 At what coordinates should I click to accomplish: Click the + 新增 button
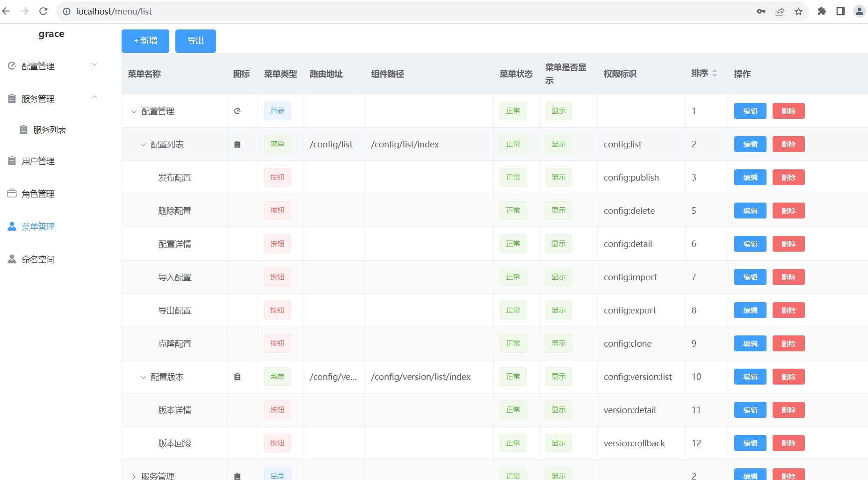(x=145, y=41)
